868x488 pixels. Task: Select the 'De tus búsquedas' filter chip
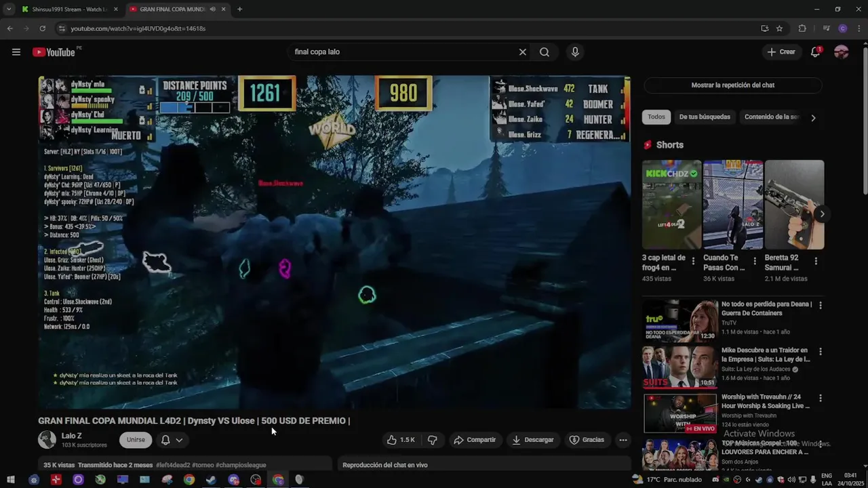(705, 117)
